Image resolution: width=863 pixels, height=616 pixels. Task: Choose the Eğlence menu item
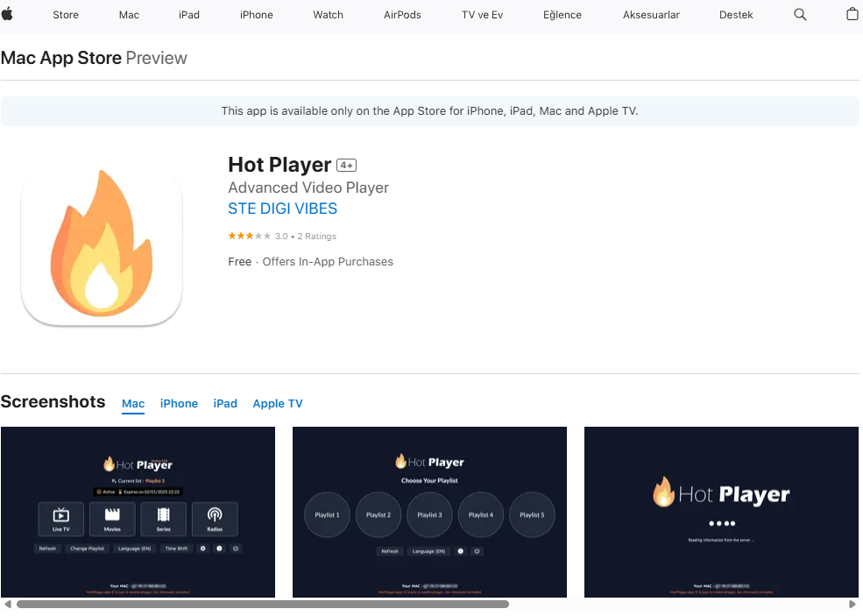(x=562, y=15)
